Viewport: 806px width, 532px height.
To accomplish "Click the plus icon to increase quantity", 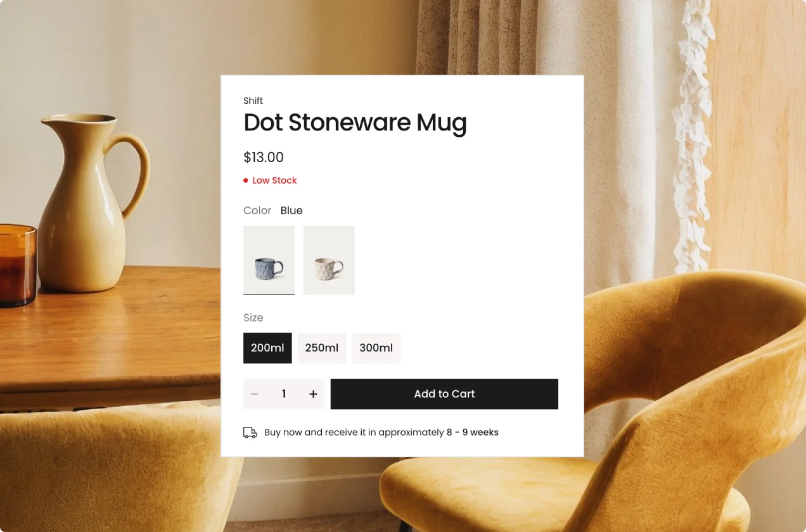I will [313, 394].
